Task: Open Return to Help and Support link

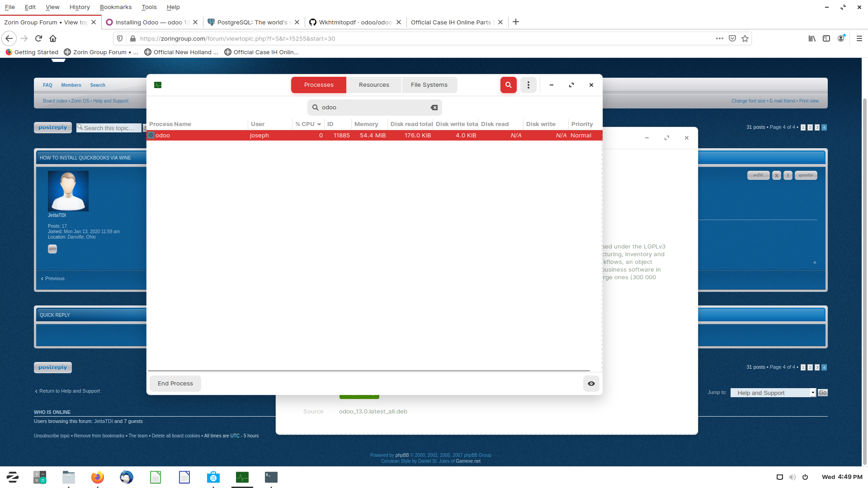Action: pos(69,391)
